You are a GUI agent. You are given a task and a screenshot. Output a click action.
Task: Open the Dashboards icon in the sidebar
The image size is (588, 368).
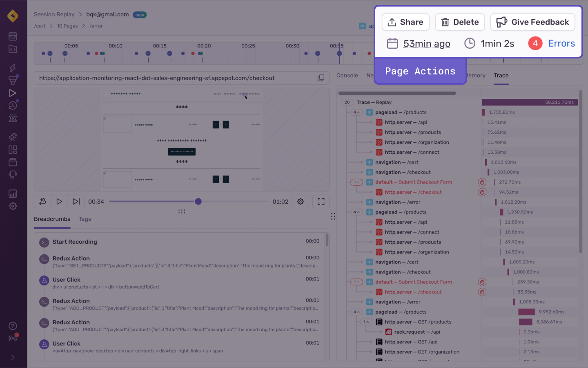point(13,149)
